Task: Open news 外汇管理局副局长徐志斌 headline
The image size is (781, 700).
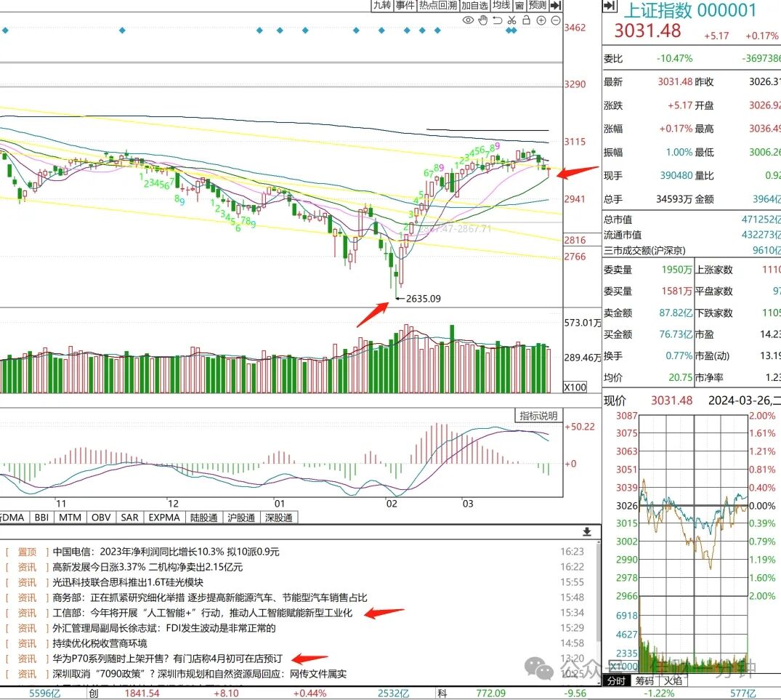Action: [x=164, y=628]
